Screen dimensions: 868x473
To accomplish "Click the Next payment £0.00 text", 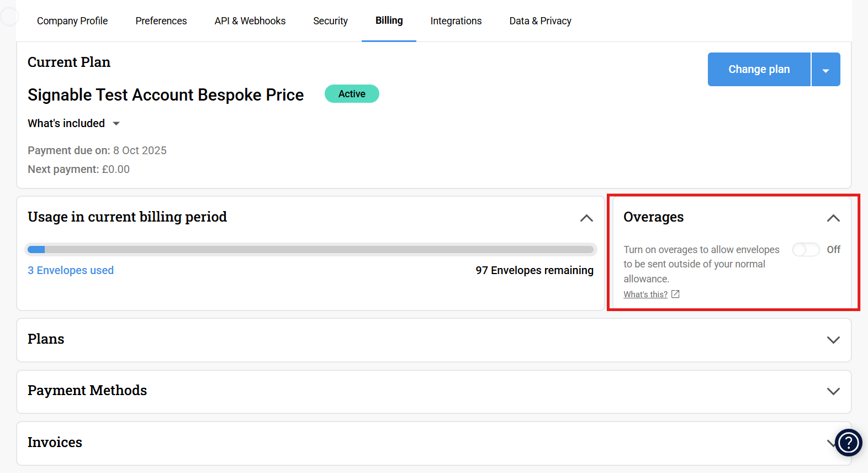I will coord(79,169).
